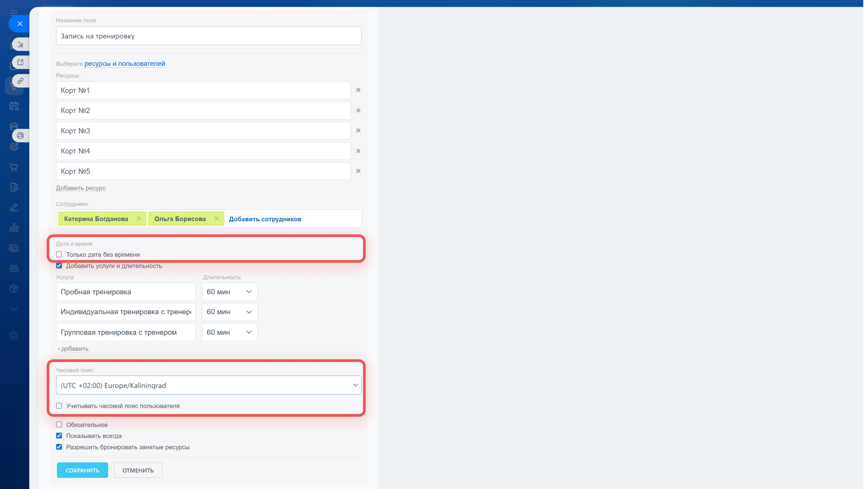Open the shopping cart section in sidebar
Screen dimensions: 868x489
click(14, 167)
